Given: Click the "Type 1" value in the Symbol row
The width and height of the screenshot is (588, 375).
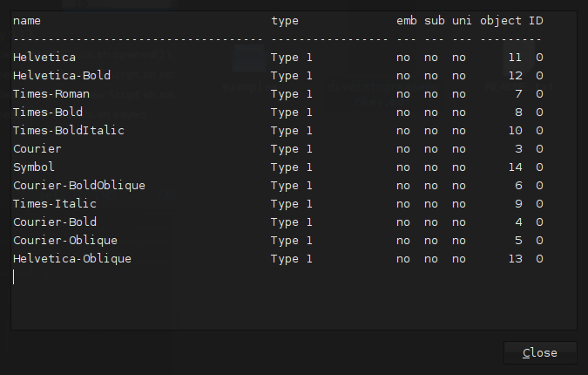Looking at the screenshot, I should (x=292, y=167).
